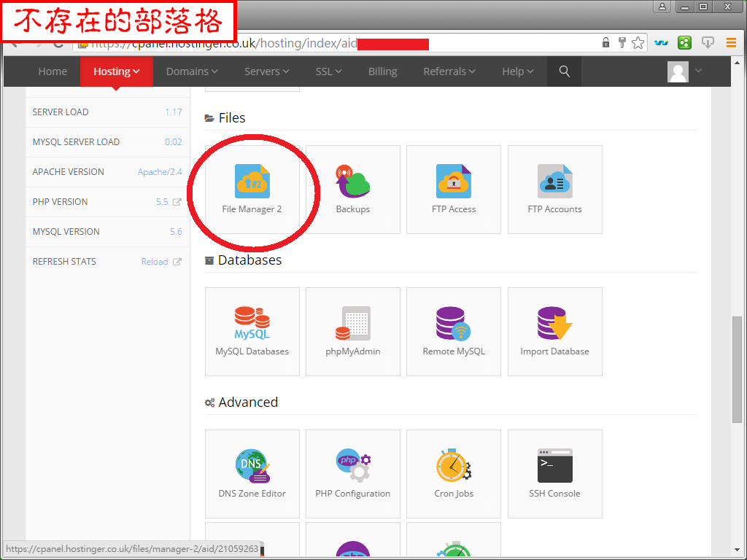Click the MySQL version 5.6 value
The height and width of the screenshot is (560, 747).
[x=176, y=232]
